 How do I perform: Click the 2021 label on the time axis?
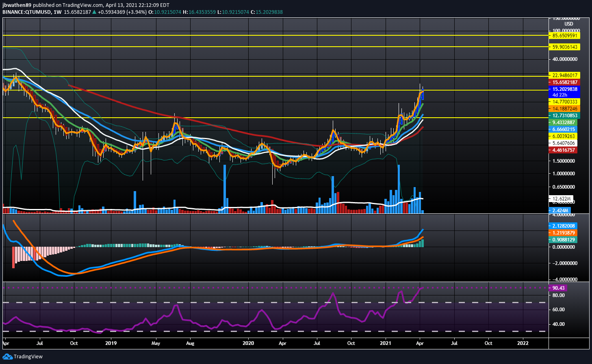(386, 343)
